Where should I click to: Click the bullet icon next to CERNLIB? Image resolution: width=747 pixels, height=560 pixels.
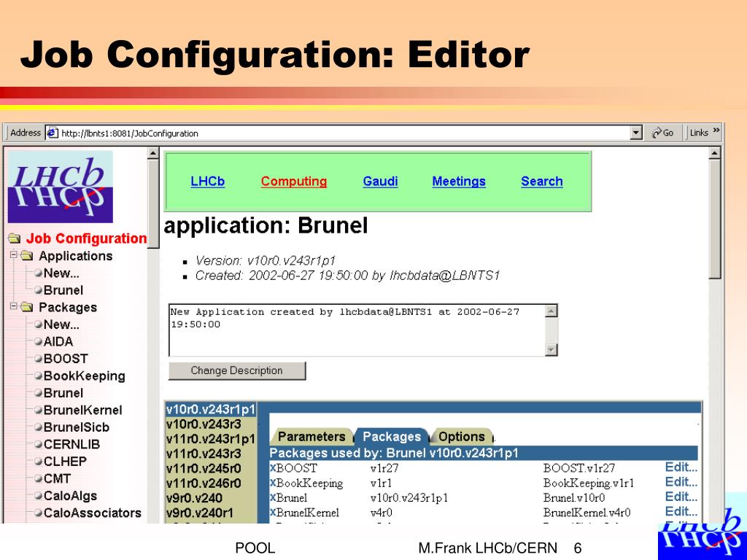[38, 445]
